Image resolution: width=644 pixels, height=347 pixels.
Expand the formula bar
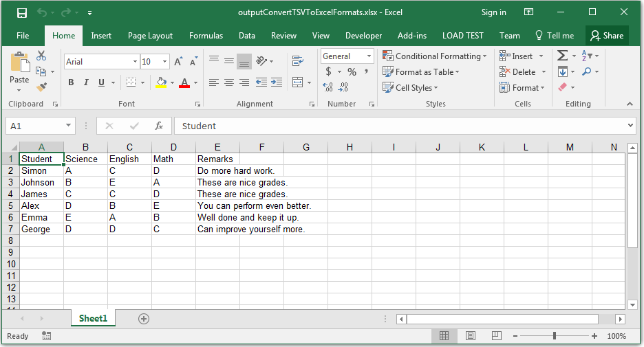pos(630,126)
